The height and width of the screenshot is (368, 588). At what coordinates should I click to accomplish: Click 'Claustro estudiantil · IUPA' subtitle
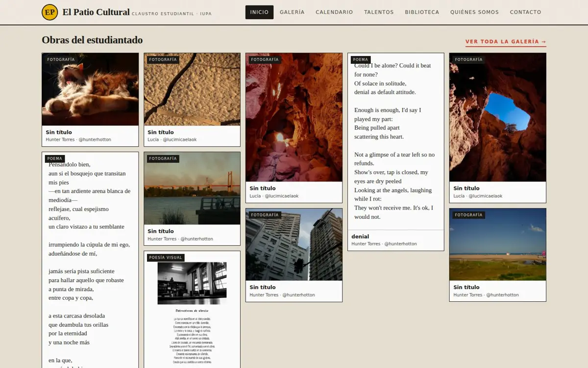[x=171, y=14]
